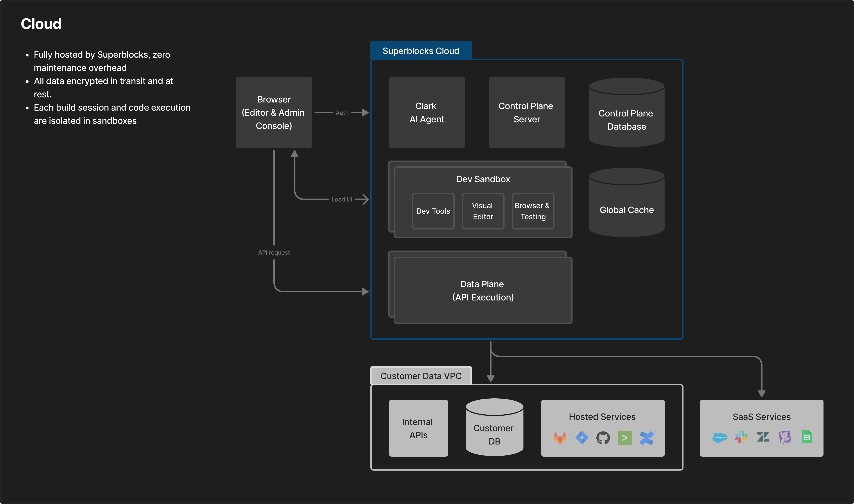Click the GitLab fox logo
This screenshot has height=504, width=854.
tap(560, 438)
